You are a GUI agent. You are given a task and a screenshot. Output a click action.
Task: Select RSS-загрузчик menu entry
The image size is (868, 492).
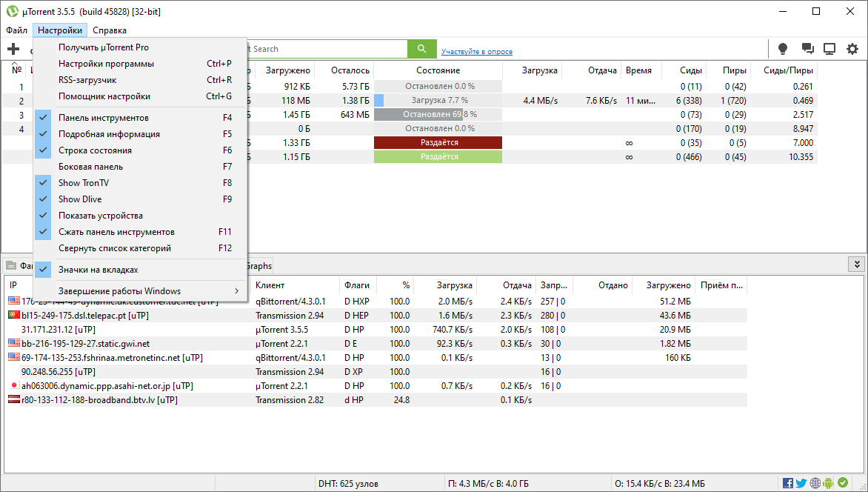[x=141, y=80]
